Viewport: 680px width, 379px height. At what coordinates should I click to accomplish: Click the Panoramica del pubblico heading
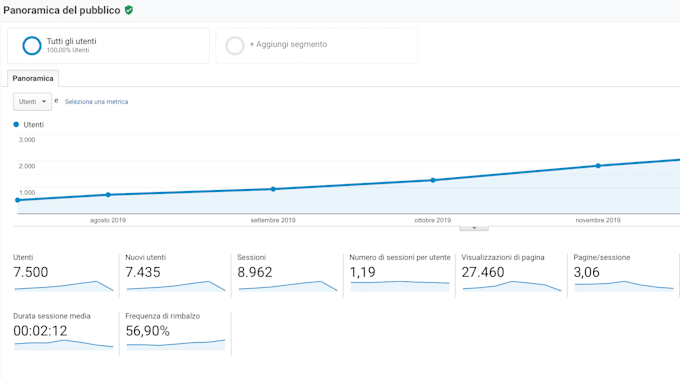(x=62, y=10)
